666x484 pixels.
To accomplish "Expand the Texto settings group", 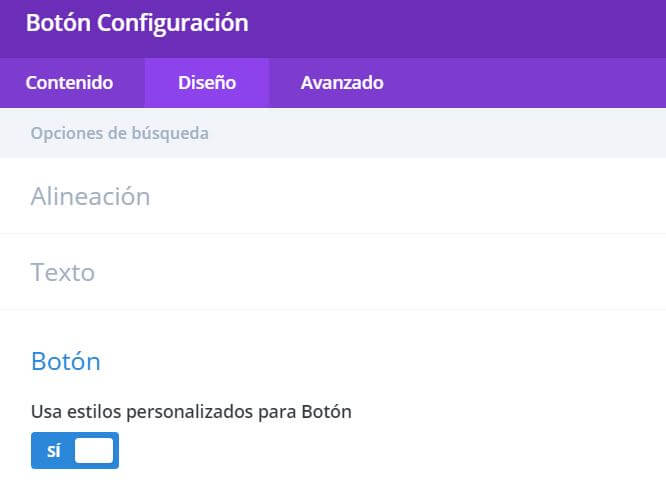I will [x=63, y=272].
